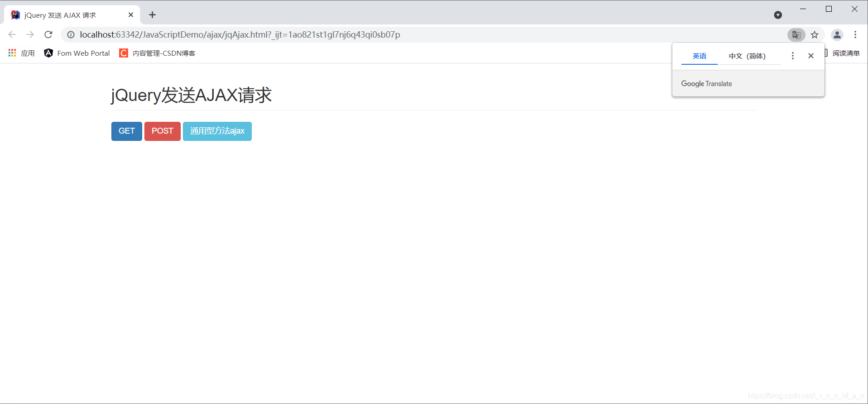
Task: Click the browser forward arrow
Action: coord(30,34)
